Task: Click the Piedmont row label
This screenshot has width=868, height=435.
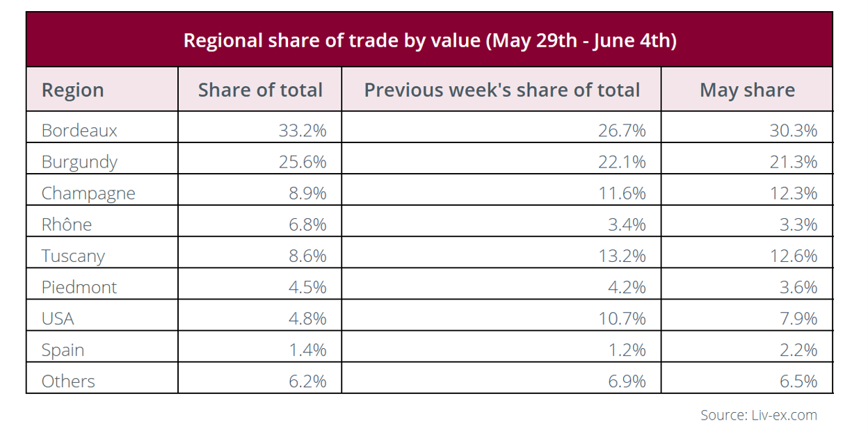Action: point(79,287)
